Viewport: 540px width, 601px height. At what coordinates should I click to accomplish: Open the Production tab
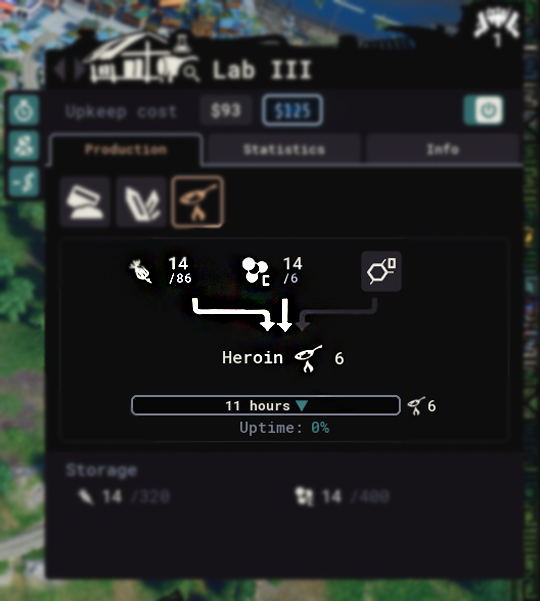pyautogui.click(x=126, y=149)
